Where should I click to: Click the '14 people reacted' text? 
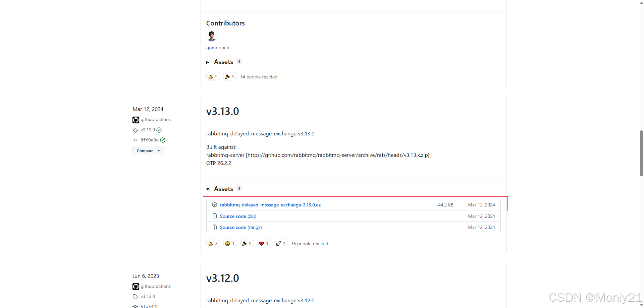[259, 77]
